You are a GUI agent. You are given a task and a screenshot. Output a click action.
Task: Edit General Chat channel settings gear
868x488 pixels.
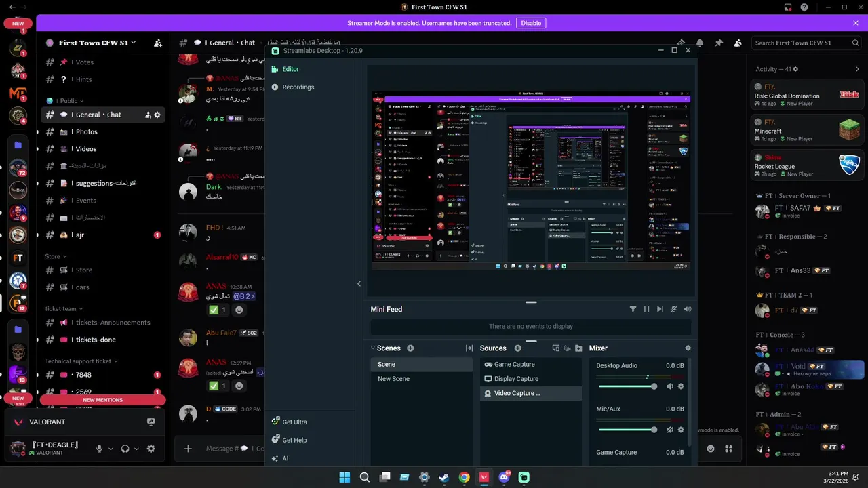tap(157, 115)
